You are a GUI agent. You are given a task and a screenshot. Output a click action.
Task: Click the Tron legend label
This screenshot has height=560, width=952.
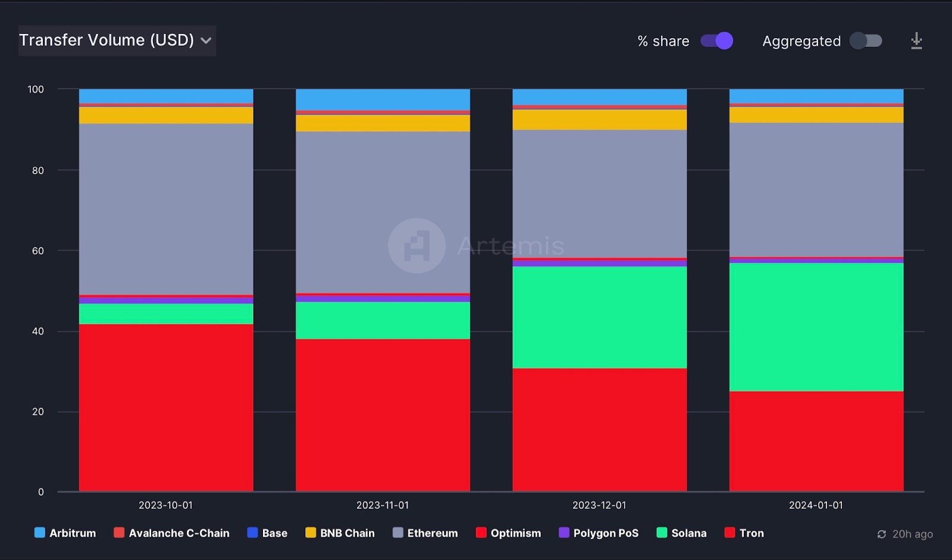click(x=751, y=533)
